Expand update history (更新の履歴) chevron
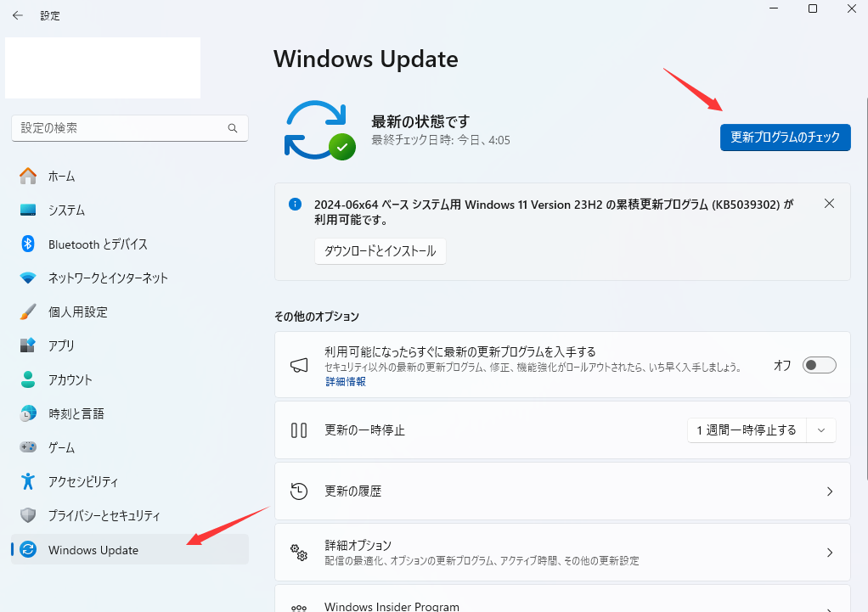The width and height of the screenshot is (868, 612). [830, 491]
